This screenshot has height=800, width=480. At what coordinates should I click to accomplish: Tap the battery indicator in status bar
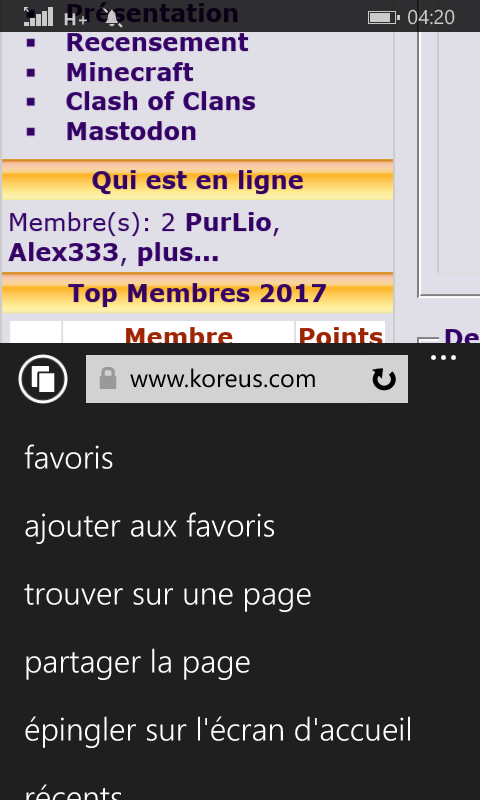(384, 18)
